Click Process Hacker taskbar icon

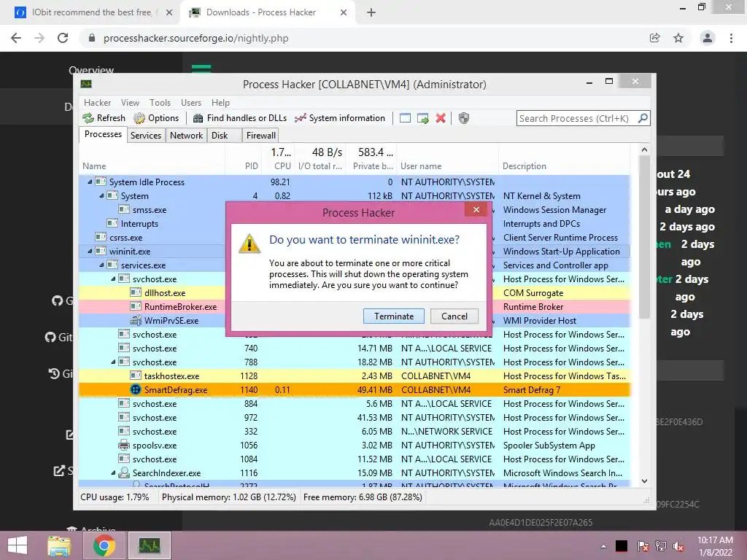(150, 545)
